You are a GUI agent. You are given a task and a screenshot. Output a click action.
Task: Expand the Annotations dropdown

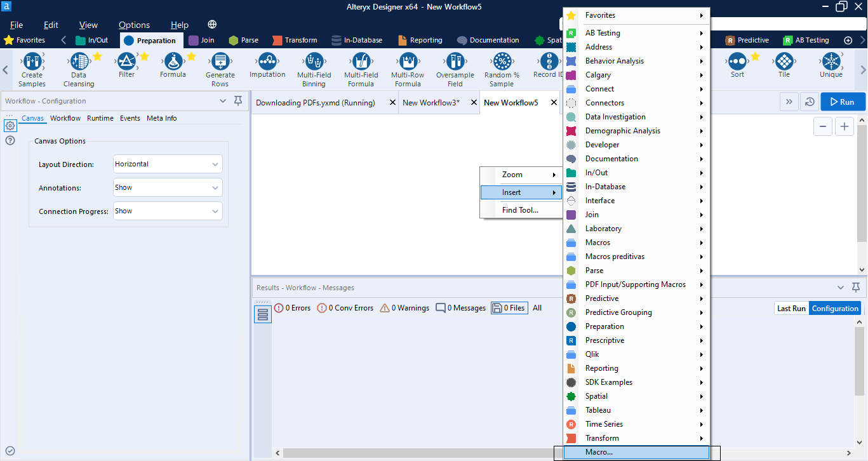coord(168,187)
